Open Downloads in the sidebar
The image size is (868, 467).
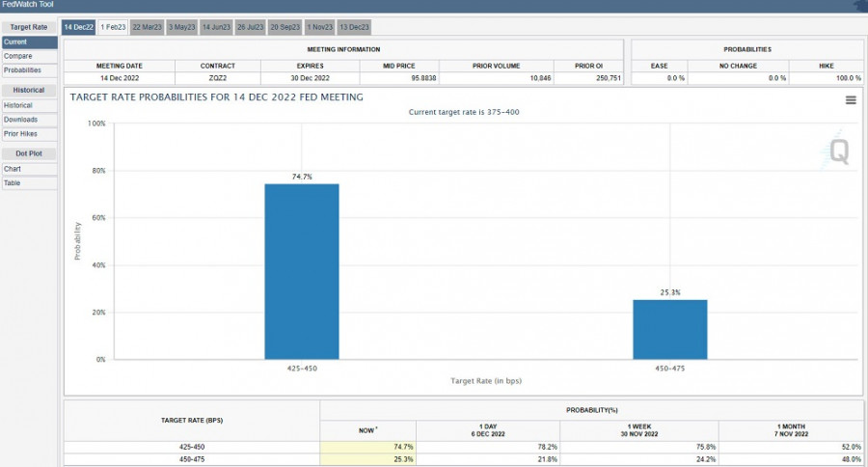pos(29,120)
